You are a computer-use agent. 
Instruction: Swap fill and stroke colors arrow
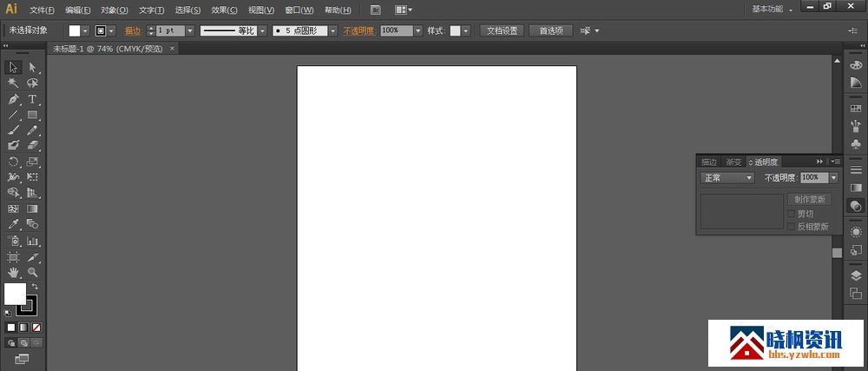(x=35, y=286)
